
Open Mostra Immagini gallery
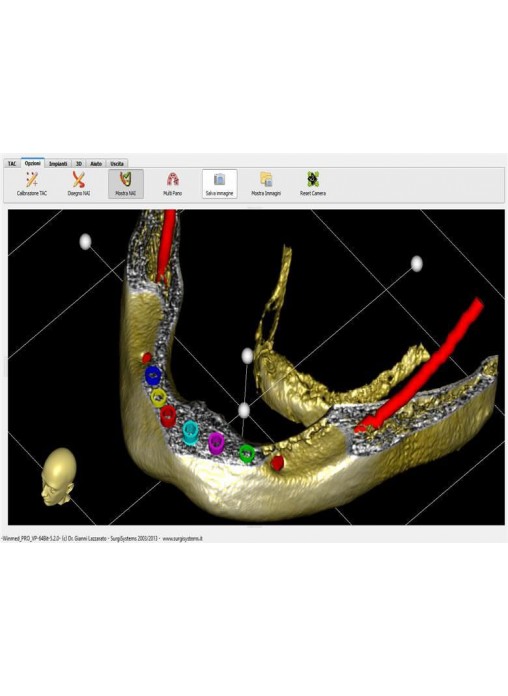pos(266,184)
